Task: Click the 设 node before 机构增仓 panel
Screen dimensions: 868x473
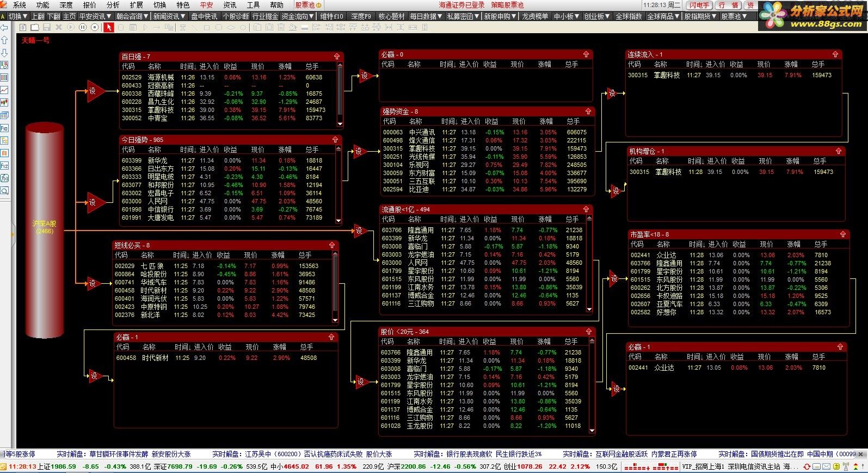Action: point(617,190)
